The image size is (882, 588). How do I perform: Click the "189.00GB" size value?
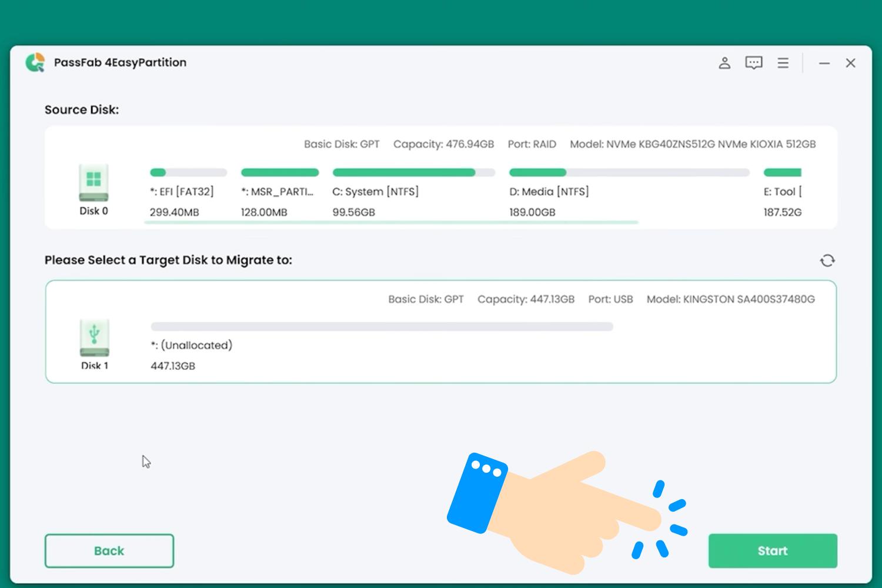(533, 212)
